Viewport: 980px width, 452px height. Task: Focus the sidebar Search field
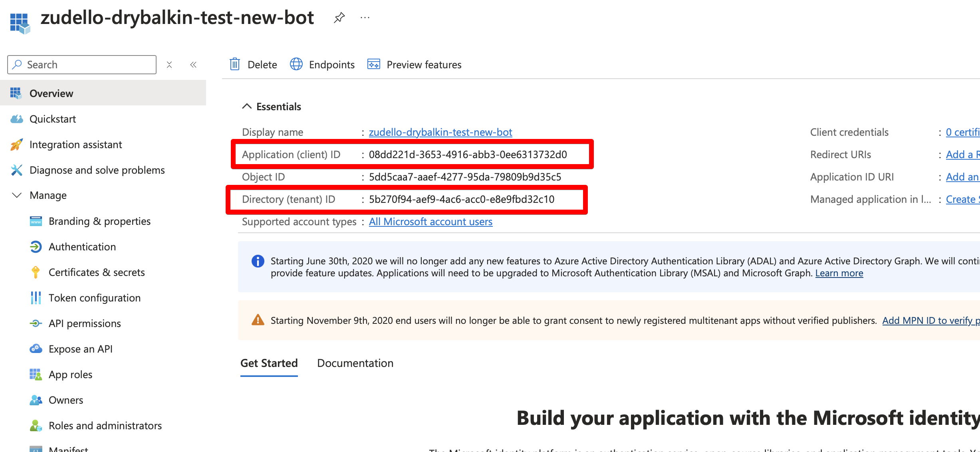82,65
